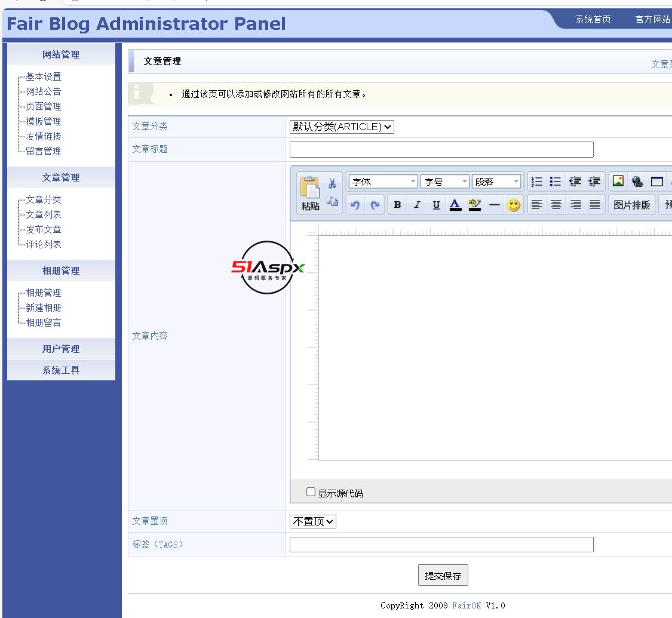Open 官方网站 in top navigation
Viewport: 672px width, 618px height.
653,19
